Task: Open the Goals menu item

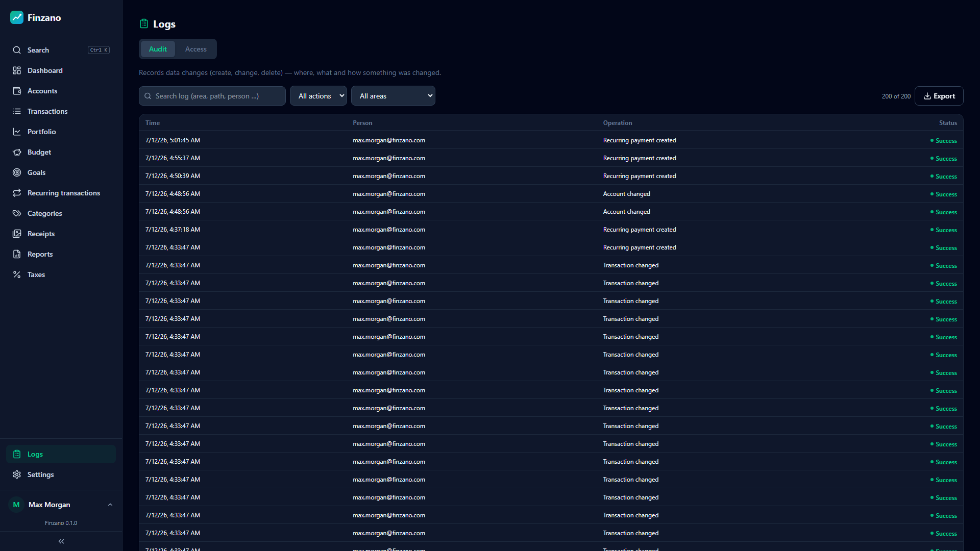Action: coord(61,172)
